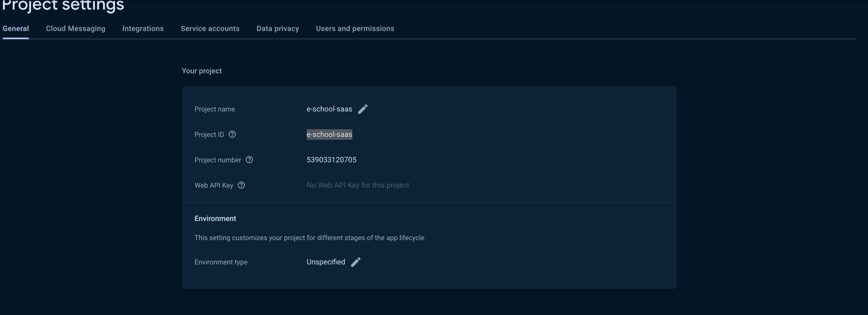
Task: Click the environment setting description text
Action: (x=309, y=238)
